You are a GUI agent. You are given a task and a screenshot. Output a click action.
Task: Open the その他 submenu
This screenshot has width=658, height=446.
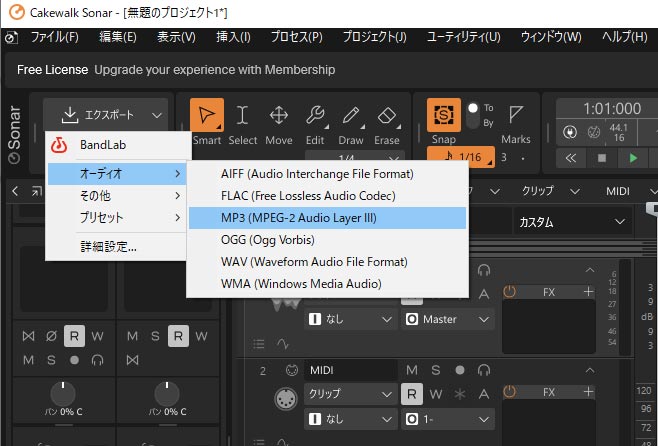point(117,196)
